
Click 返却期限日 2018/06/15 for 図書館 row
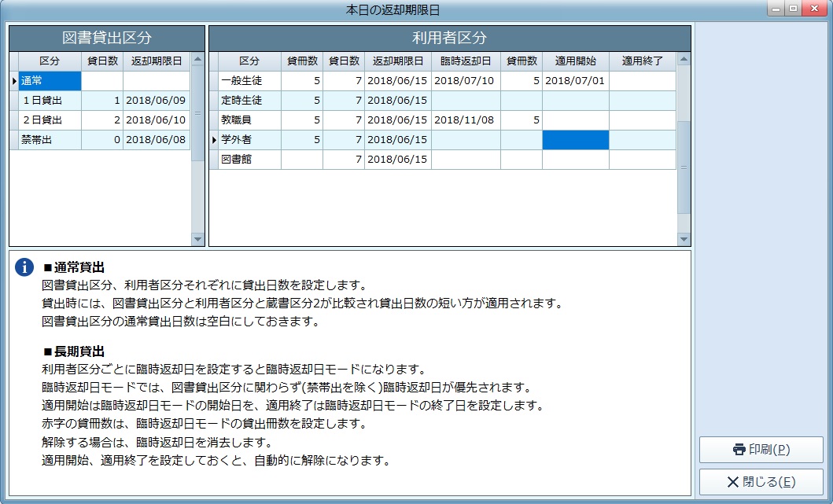(397, 160)
